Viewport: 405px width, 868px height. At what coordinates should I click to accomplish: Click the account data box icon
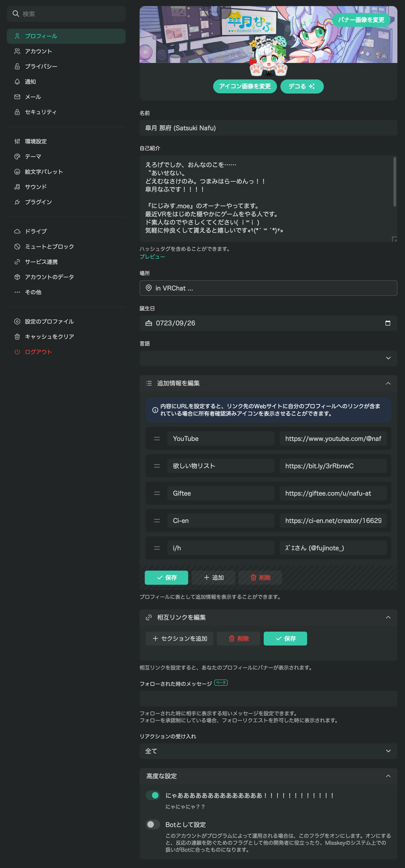coord(17,277)
